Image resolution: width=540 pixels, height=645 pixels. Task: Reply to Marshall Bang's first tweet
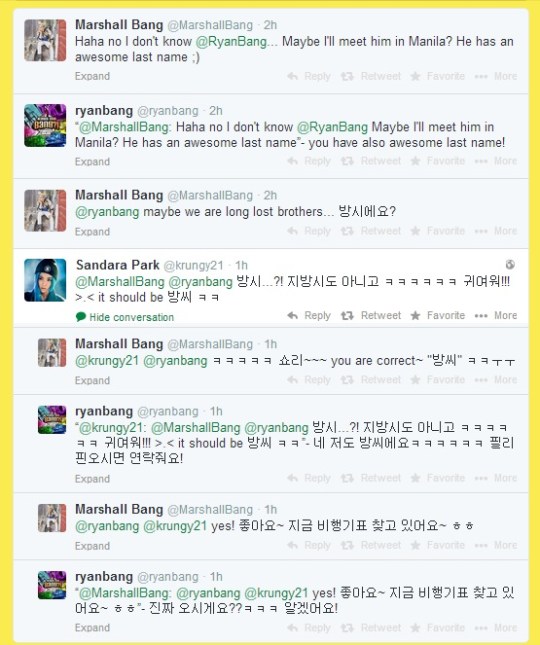309,76
